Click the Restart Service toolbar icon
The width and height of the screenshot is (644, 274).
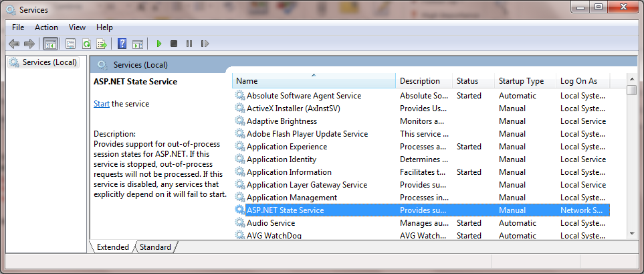205,44
